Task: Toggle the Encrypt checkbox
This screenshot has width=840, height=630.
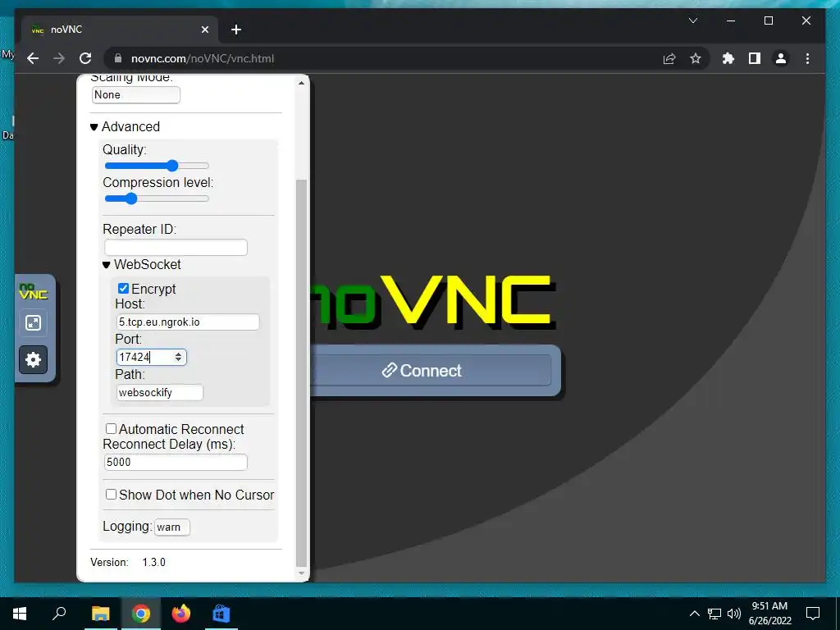Action: [123, 289]
